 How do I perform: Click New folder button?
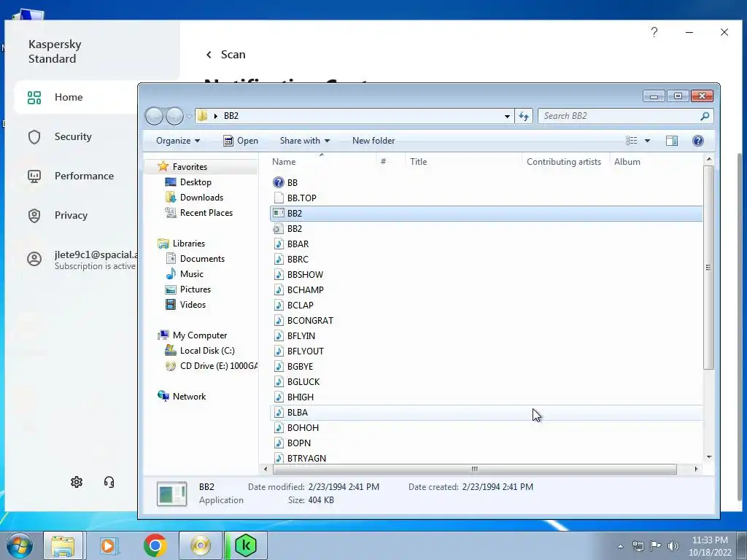pos(373,141)
